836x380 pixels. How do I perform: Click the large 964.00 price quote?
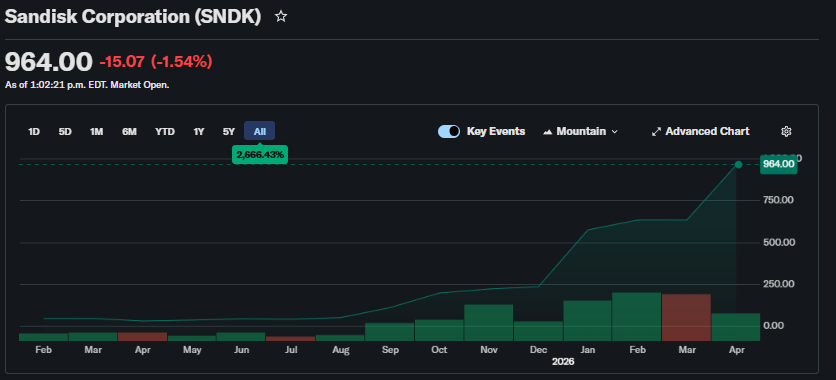tap(49, 62)
